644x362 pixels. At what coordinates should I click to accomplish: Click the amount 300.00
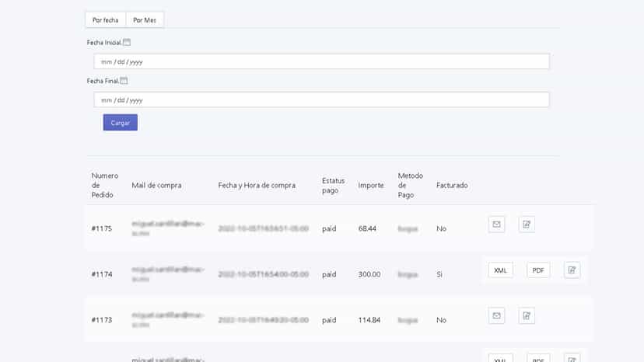tap(369, 274)
